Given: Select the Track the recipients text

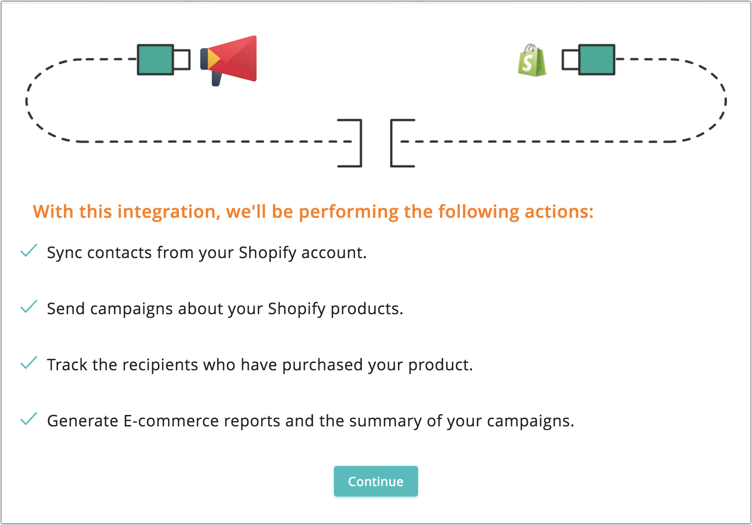Looking at the screenshot, I should tap(260, 365).
